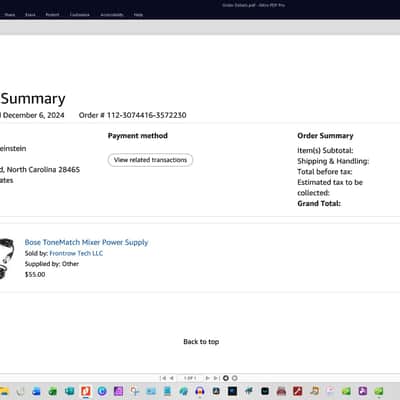
Task: Open Bose ToneMatch Mixer Power Supply link
Action: tap(86, 242)
